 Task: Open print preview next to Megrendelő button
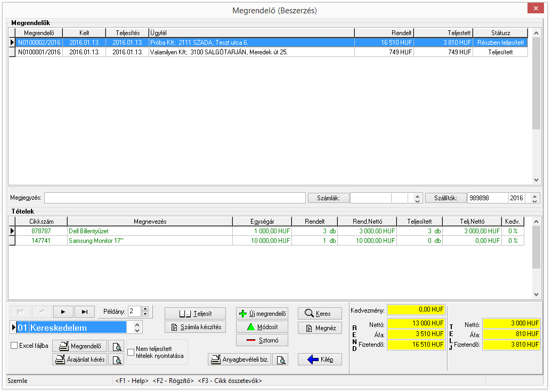(x=116, y=346)
